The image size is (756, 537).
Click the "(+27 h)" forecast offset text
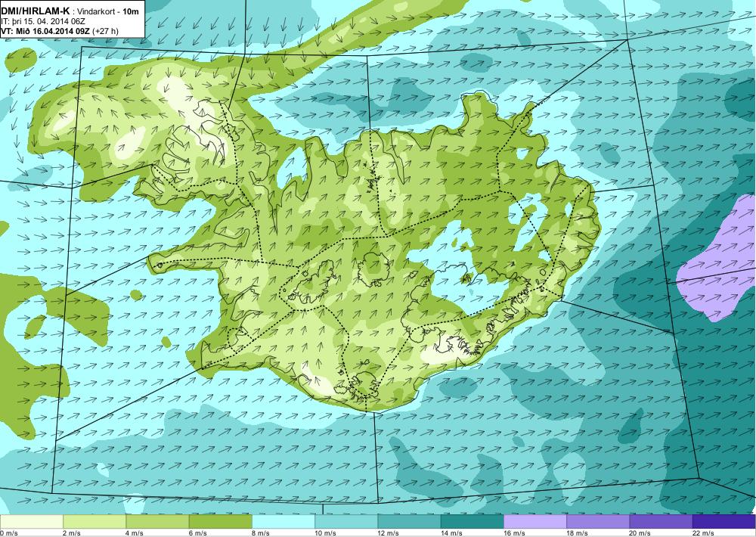pyautogui.click(x=107, y=31)
